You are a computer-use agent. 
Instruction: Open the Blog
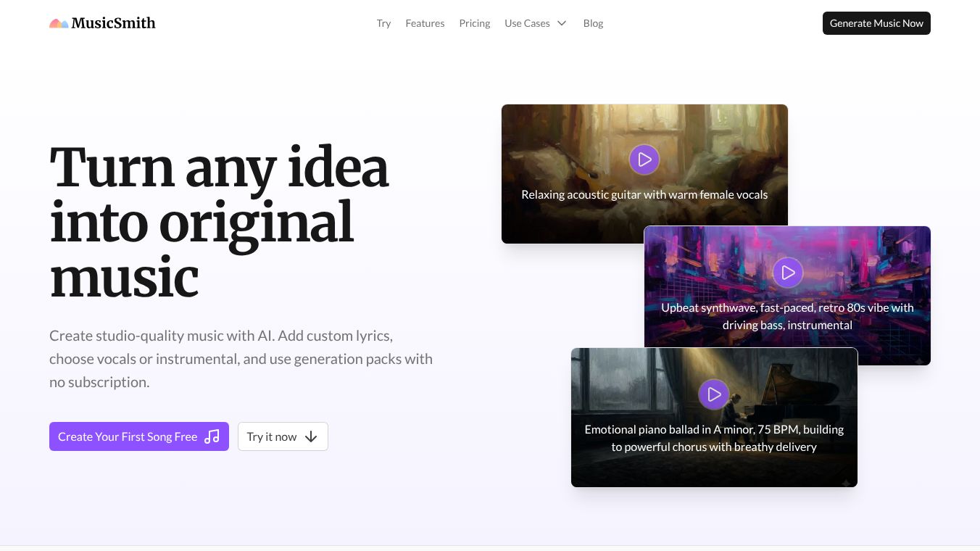click(593, 23)
